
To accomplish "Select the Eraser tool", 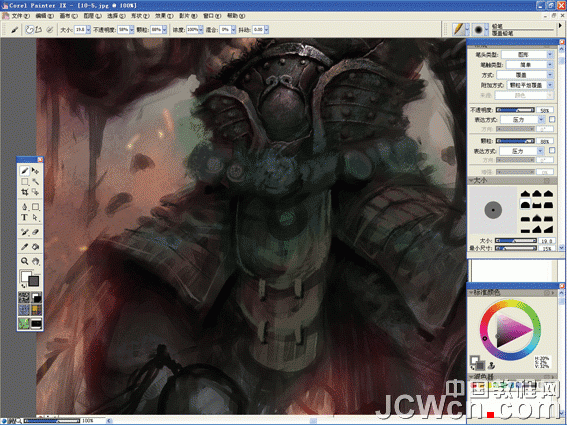I will click(35, 232).
